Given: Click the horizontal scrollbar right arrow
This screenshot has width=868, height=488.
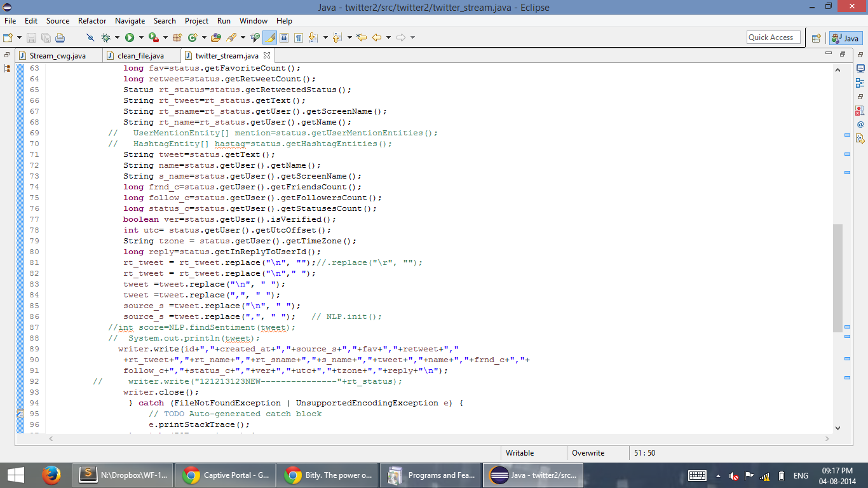Looking at the screenshot, I should tap(827, 438).
